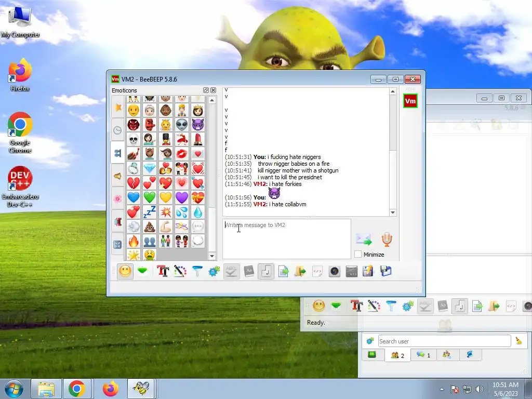
Task: Open the recent clock emoticon category tab
Action: [118, 130]
